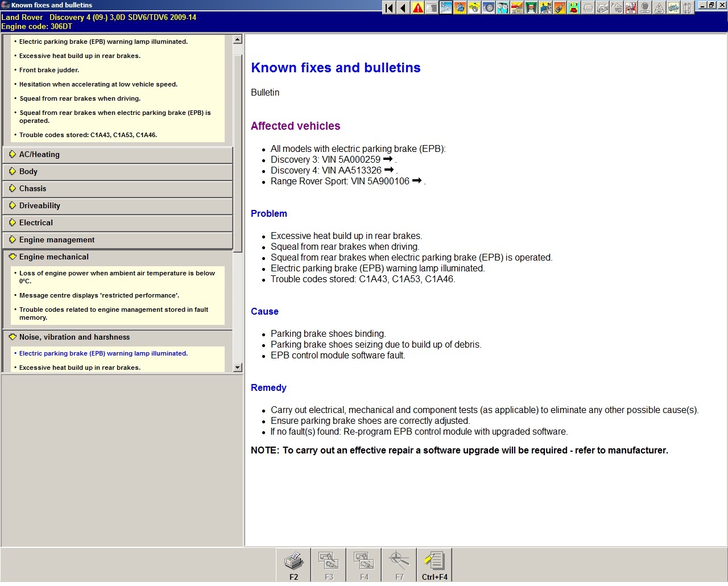The image size is (728, 586).
Task: Click the green vehicle lift toolbar icon
Action: coord(531,8)
